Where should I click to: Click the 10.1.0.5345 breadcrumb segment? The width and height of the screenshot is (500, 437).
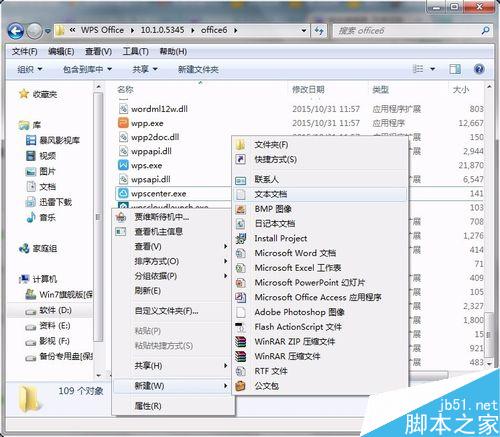[x=162, y=30]
